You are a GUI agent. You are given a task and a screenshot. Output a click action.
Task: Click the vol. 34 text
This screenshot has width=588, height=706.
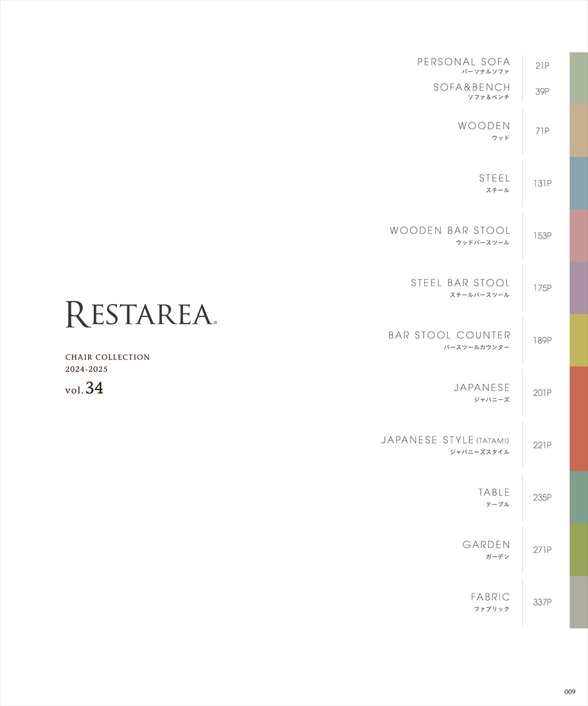84,388
